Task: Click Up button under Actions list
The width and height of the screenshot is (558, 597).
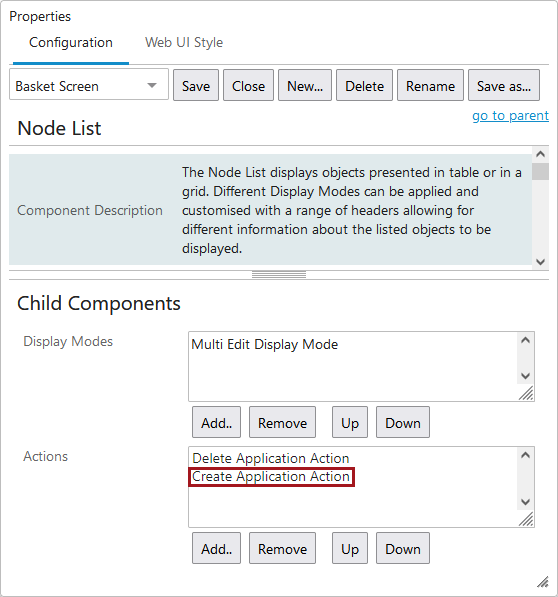Action: [x=350, y=548]
